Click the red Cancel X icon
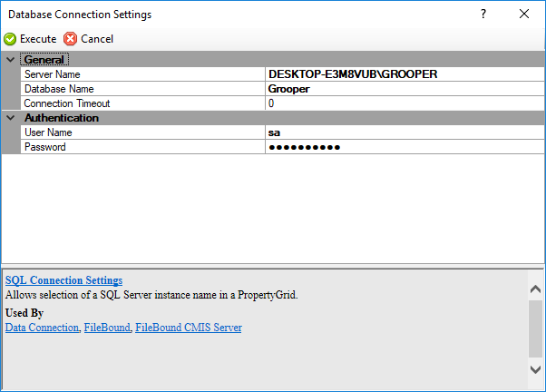Image resolution: width=546 pixels, height=392 pixels. (71, 39)
